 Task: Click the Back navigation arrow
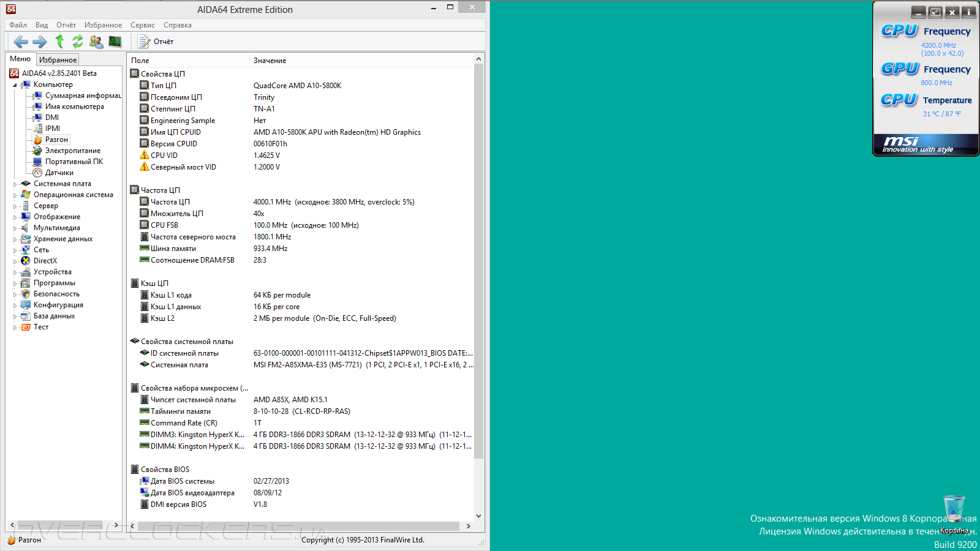coord(21,42)
